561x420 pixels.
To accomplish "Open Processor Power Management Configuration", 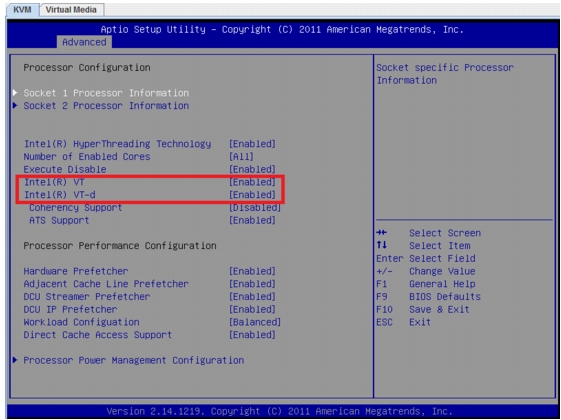I will tap(134, 361).
